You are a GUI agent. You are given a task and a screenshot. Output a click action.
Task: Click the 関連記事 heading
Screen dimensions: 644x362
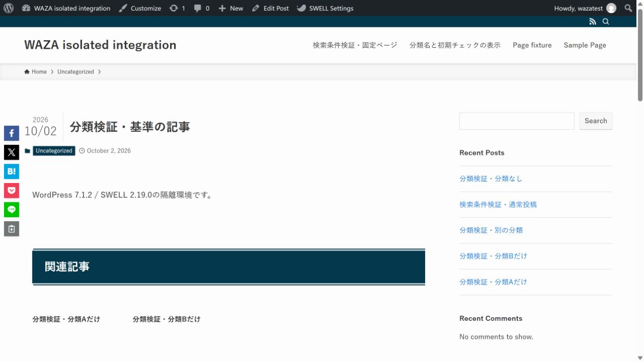click(229, 266)
